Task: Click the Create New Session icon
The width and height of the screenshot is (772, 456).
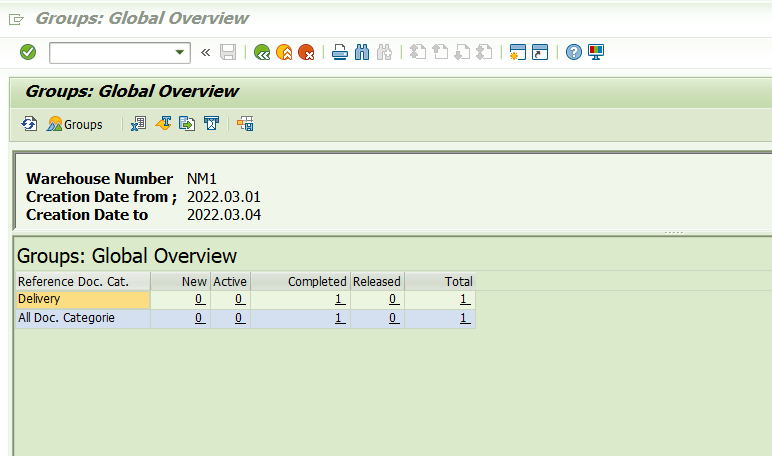Action: coord(517,52)
